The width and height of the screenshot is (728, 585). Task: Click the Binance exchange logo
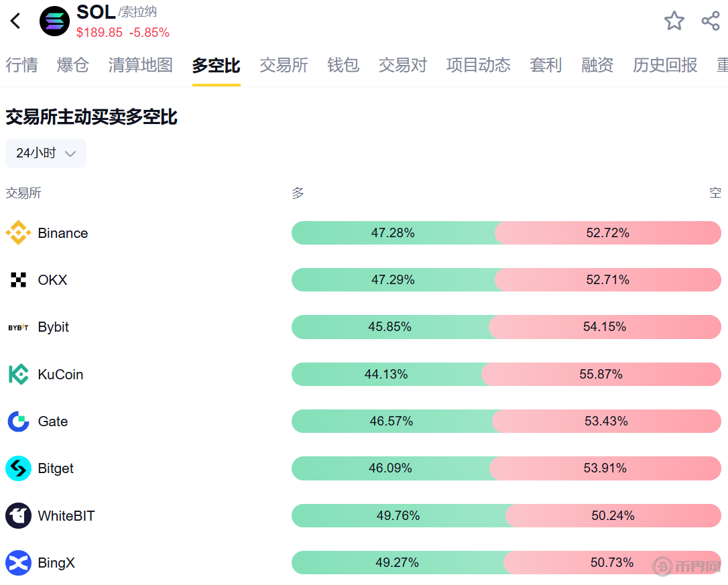click(18, 233)
